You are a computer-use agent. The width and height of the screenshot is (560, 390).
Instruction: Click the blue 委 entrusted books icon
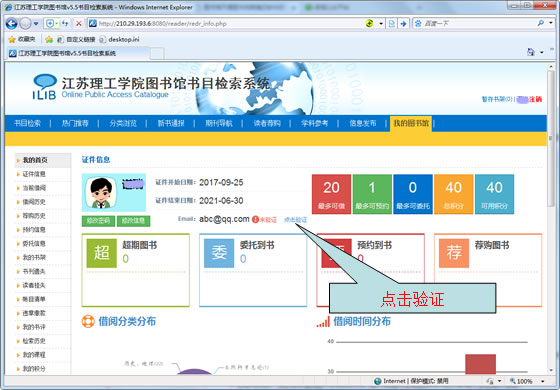(x=219, y=253)
